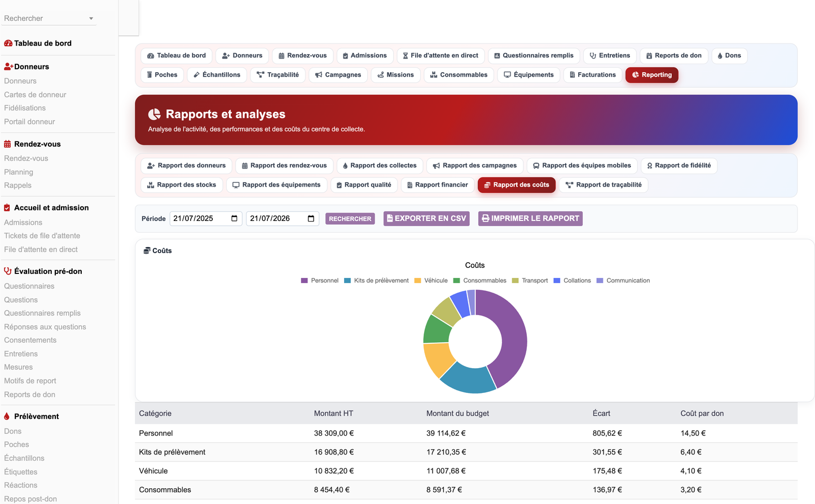Click the active Reporting tab
Viewport: 815px width, 504px height.
point(652,75)
